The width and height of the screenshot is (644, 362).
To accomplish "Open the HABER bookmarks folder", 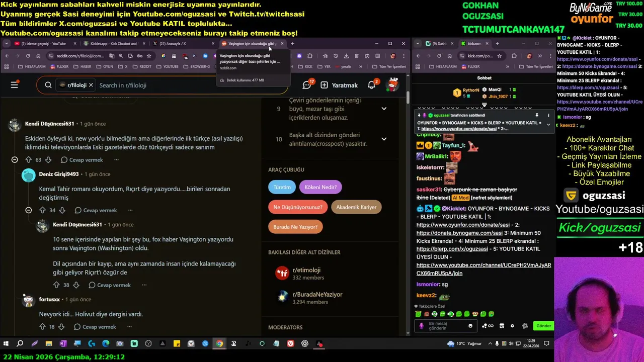I will pyautogui.click(x=83, y=66).
